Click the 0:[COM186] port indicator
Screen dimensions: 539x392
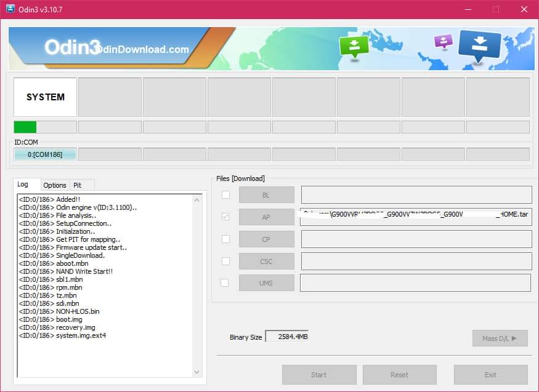(x=45, y=154)
